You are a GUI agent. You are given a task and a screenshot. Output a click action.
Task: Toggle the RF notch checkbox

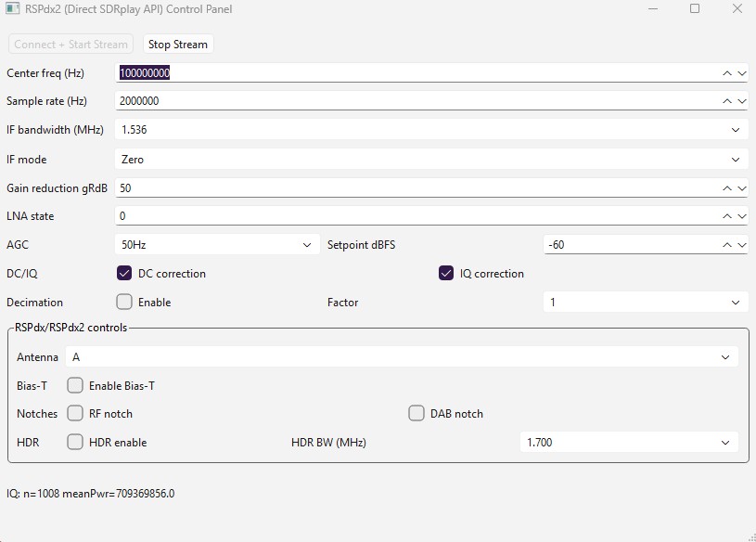point(75,414)
